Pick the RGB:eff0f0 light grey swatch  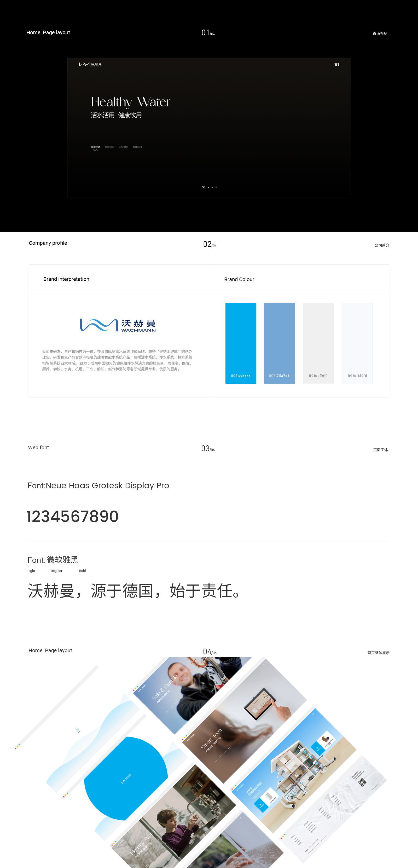pos(318,343)
